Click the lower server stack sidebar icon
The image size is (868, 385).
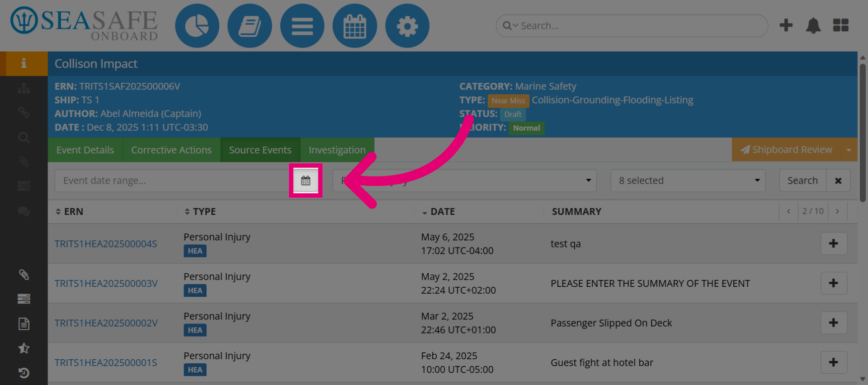(24, 299)
